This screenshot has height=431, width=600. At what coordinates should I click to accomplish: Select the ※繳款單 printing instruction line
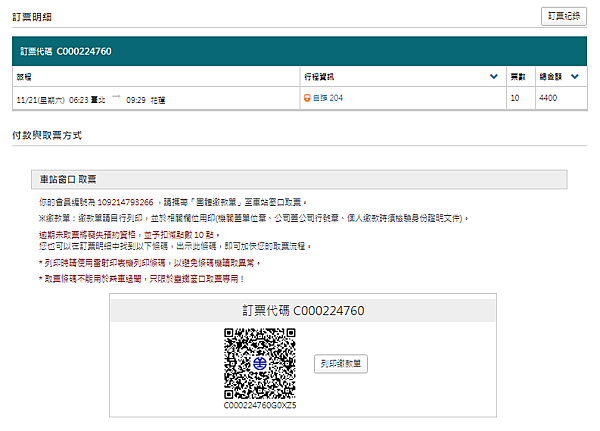[253, 218]
